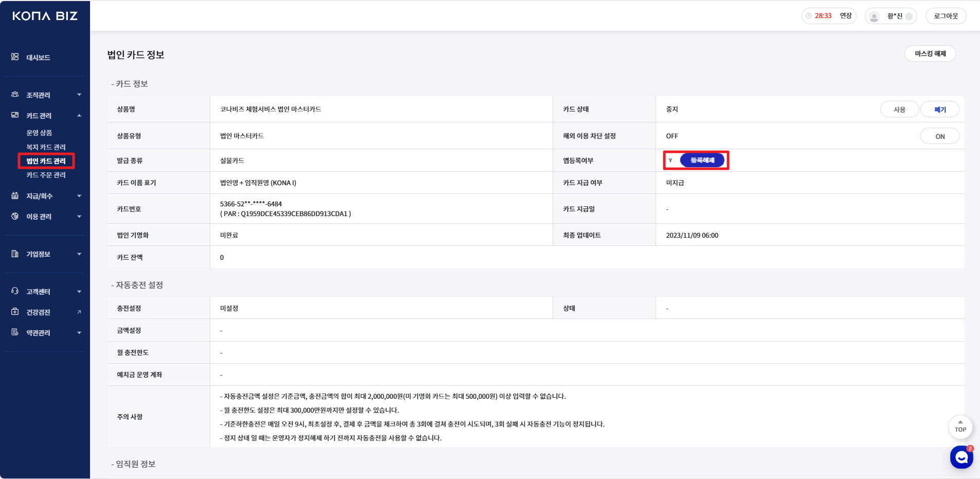This screenshot has height=479, width=980.
Task: Click the 등록해제 unregister button
Action: [x=702, y=160]
